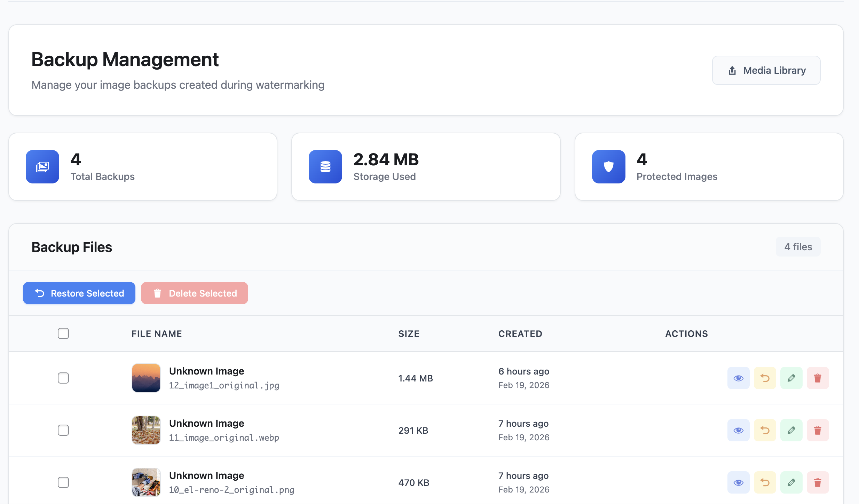Viewport: 859px width, 504px height.
Task: Restore the 10_el-reno-2_original.png backup
Action: point(765,482)
